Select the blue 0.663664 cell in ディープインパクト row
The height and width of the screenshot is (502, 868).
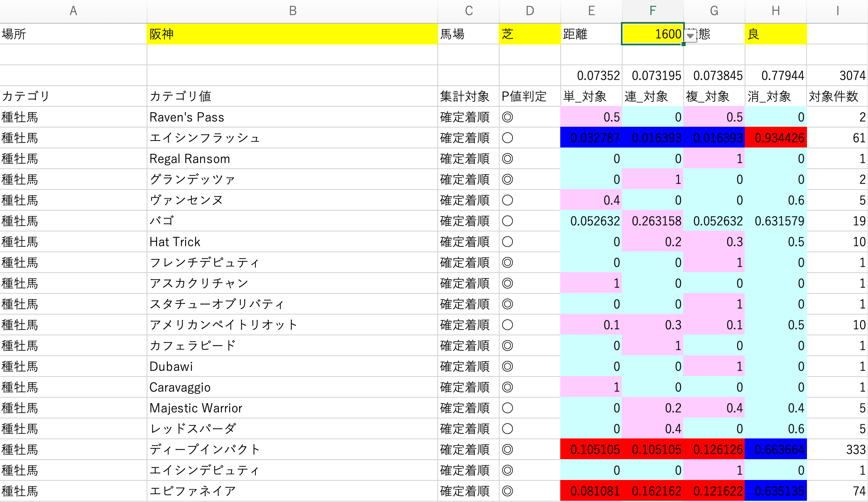[776, 449]
